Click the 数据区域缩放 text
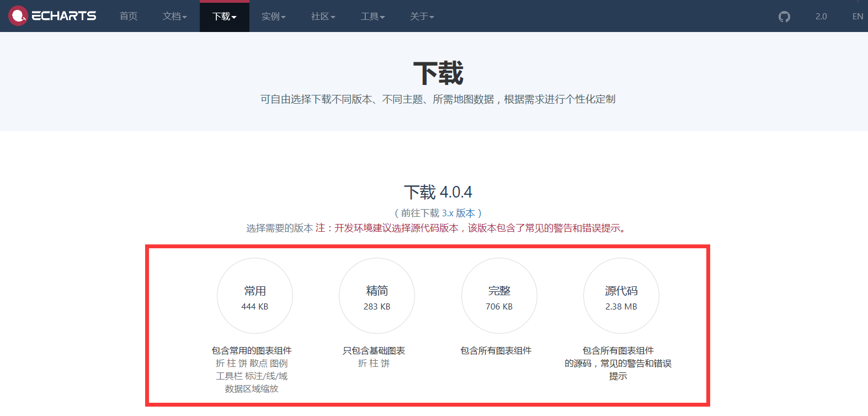 pyautogui.click(x=252, y=388)
